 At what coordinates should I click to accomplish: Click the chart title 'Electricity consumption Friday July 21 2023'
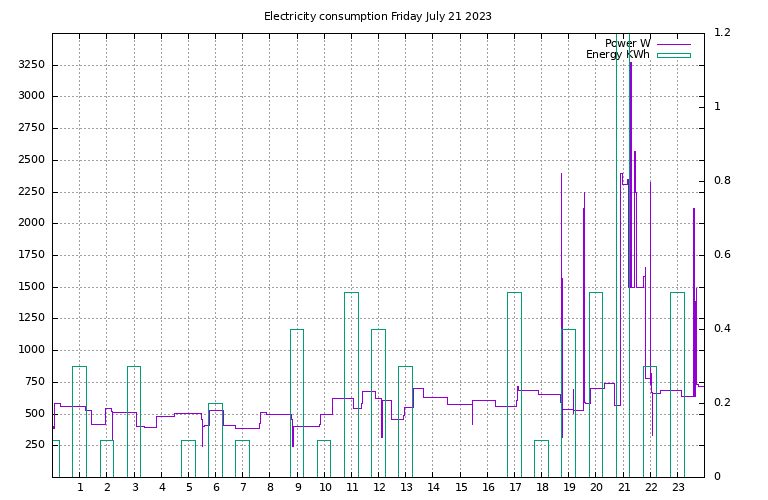click(378, 16)
